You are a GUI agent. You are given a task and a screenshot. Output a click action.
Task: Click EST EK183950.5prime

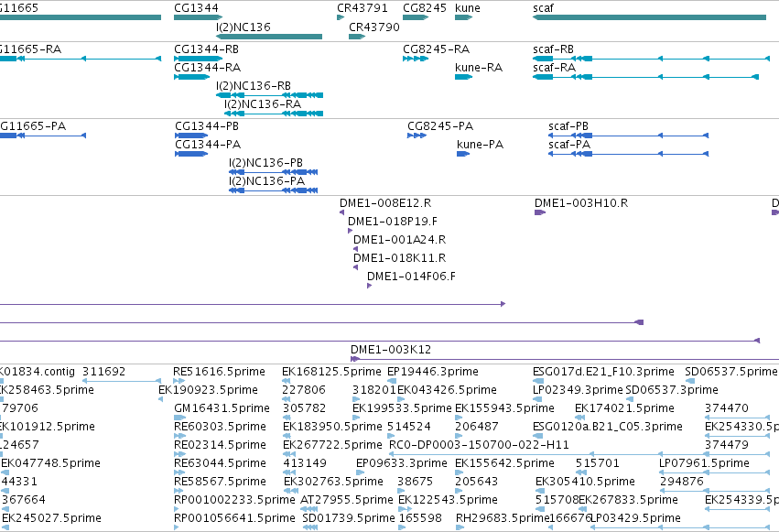287,436
